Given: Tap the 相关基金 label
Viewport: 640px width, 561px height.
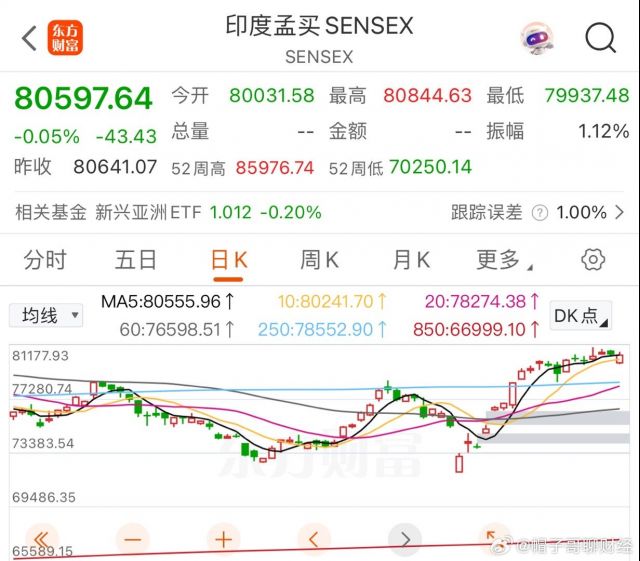Looking at the screenshot, I should 51,213.
